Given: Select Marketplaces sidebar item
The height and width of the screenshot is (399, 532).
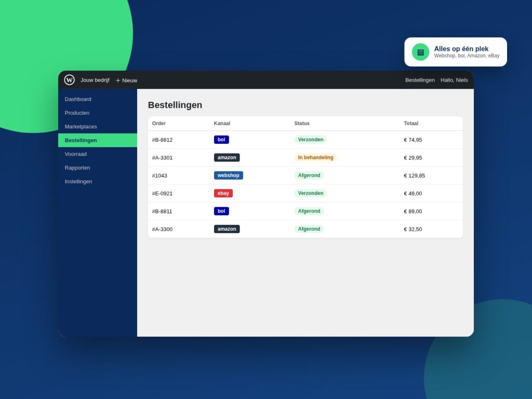Looking at the screenshot, I should pyautogui.click(x=98, y=127).
